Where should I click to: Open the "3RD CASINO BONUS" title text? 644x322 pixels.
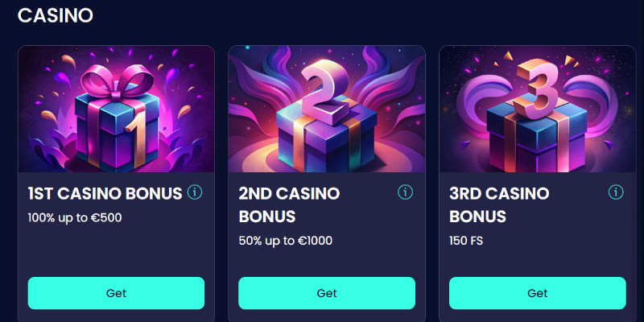click(499, 204)
